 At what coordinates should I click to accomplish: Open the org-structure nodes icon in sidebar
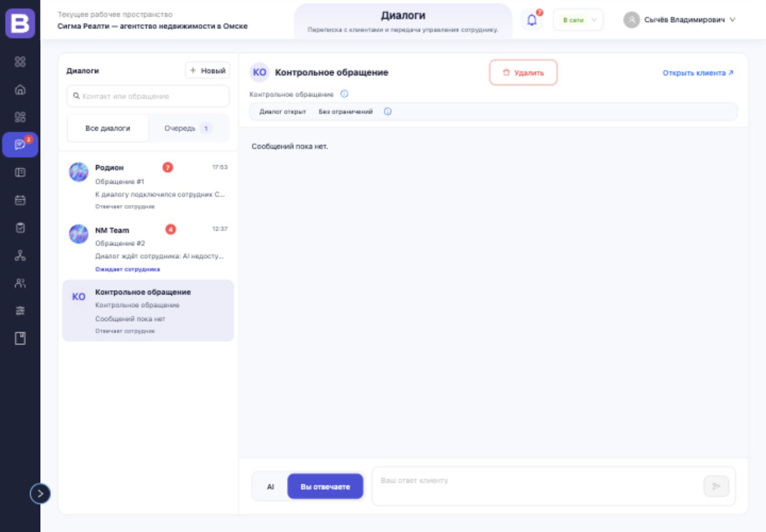click(x=20, y=255)
